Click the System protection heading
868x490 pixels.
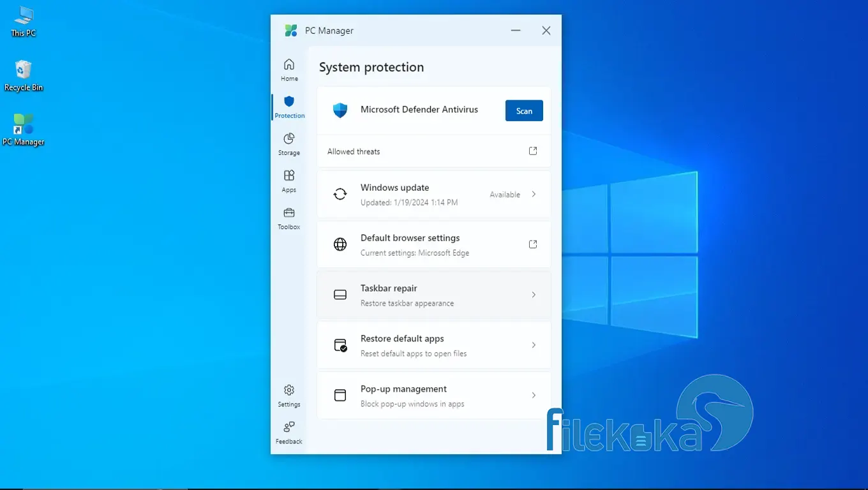(x=371, y=67)
